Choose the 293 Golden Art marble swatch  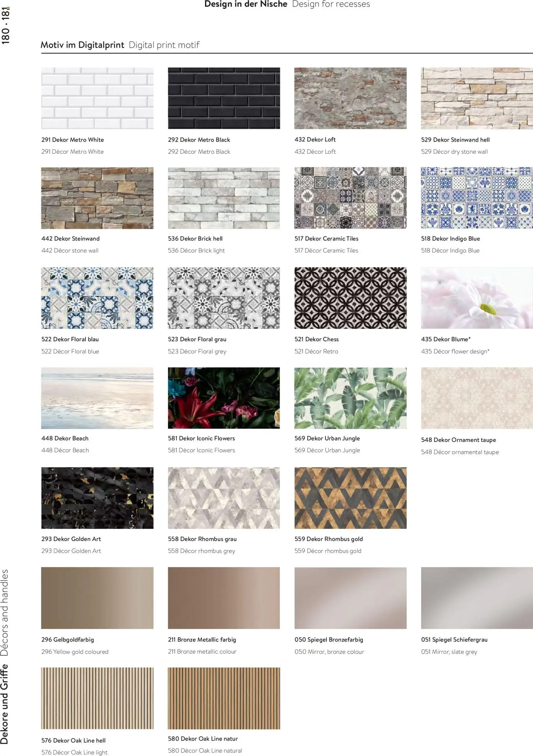97,498
